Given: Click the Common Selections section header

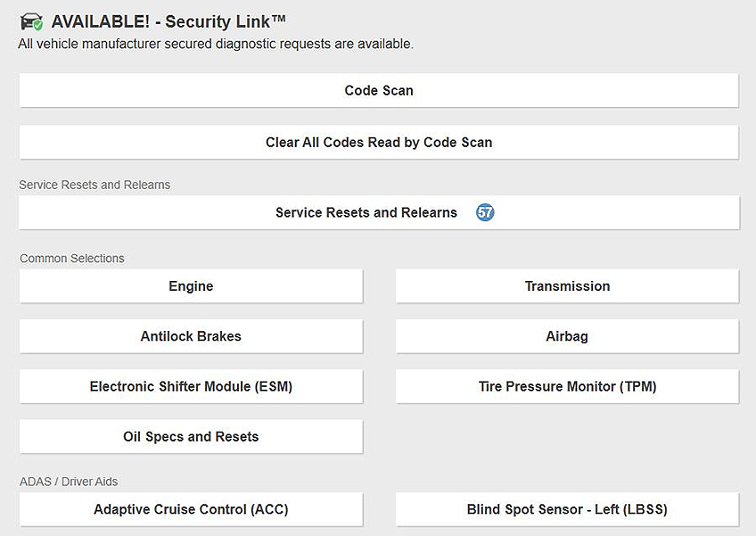Looking at the screenshot, I should (x=71, y=258).
